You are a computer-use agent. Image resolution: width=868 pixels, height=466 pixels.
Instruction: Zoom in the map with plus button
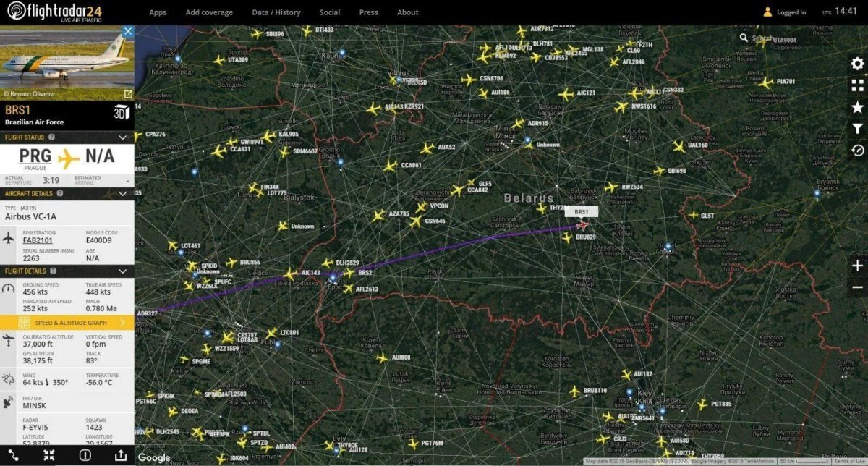(x=857, y=266)
